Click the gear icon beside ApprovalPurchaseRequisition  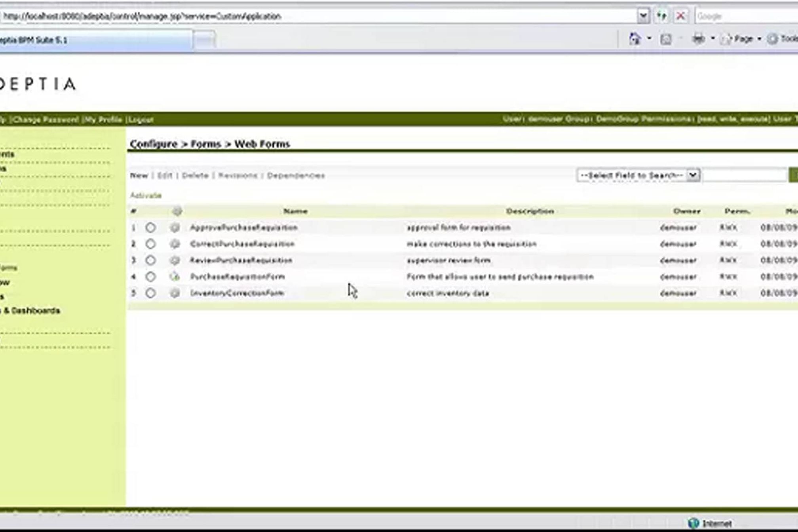point(175,228)
